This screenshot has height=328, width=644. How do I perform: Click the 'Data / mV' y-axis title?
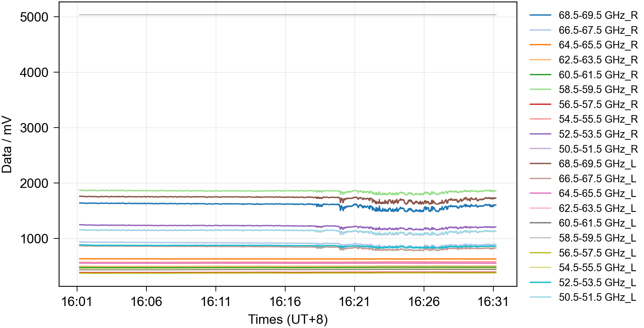[x=7, y=145]
